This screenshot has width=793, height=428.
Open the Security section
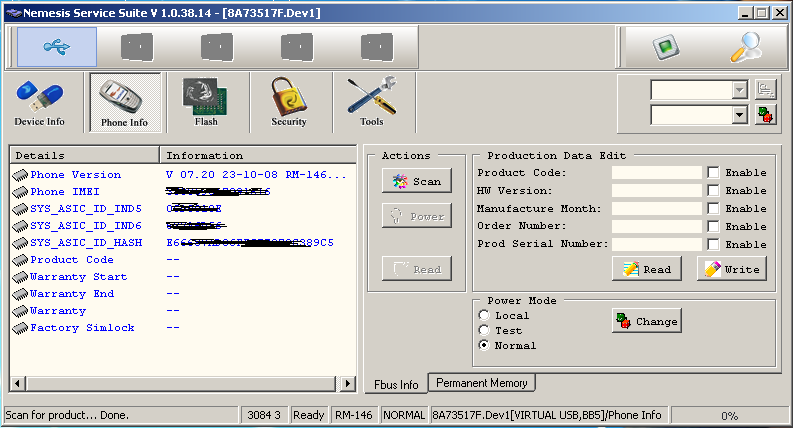tap(289, 103)
